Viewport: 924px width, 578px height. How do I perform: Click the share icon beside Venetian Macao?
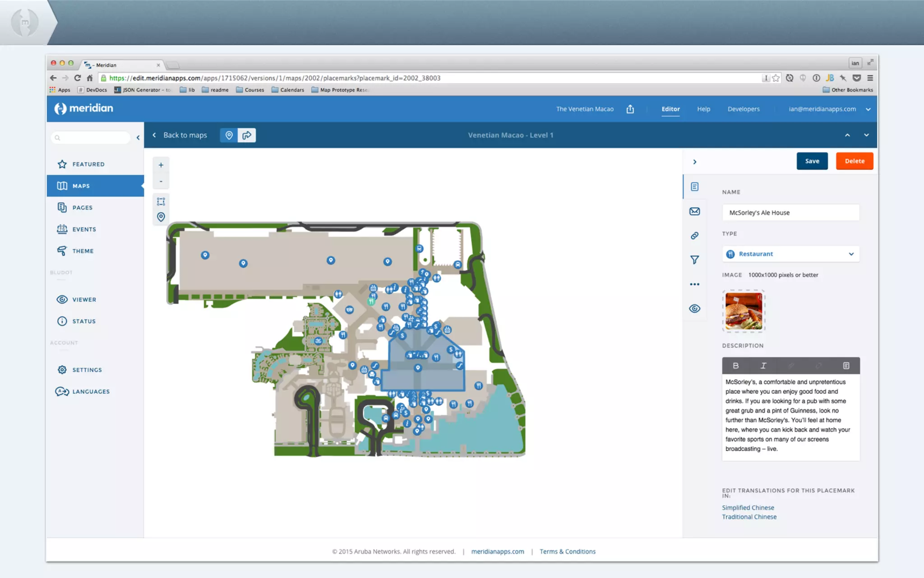coord(630,109)
